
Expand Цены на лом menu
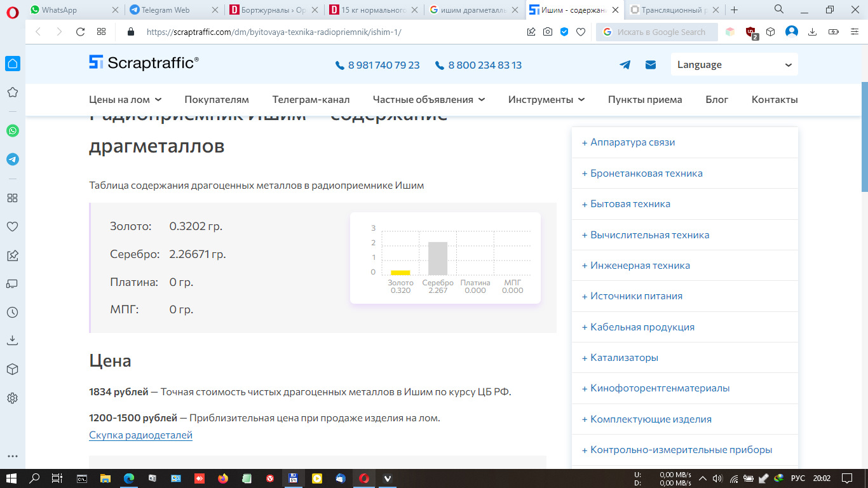[x=125, y=100]
